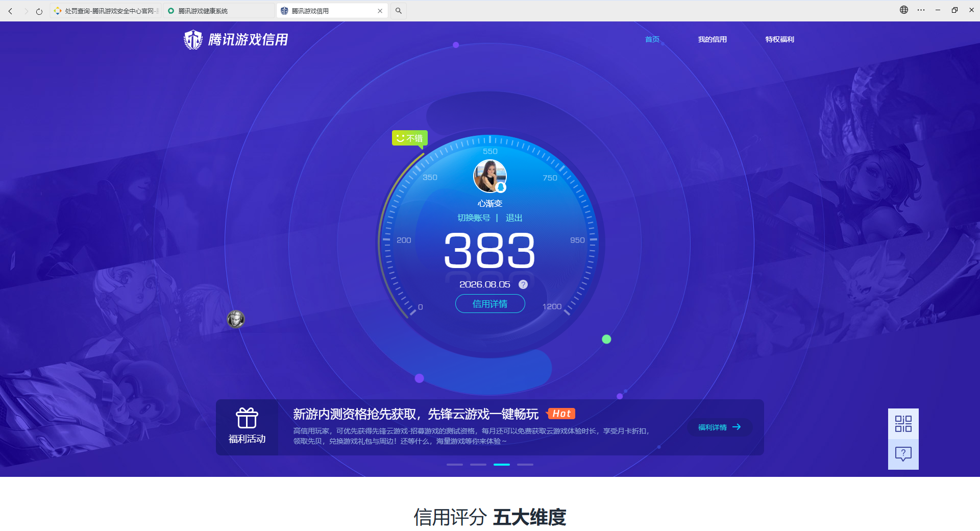Open the 特权福利 navigation item
This screenshot has height=531, width=980.
tap(780, 39)
